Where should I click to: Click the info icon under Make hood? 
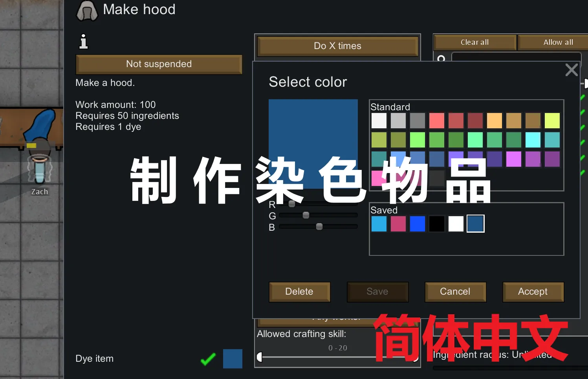83,42
